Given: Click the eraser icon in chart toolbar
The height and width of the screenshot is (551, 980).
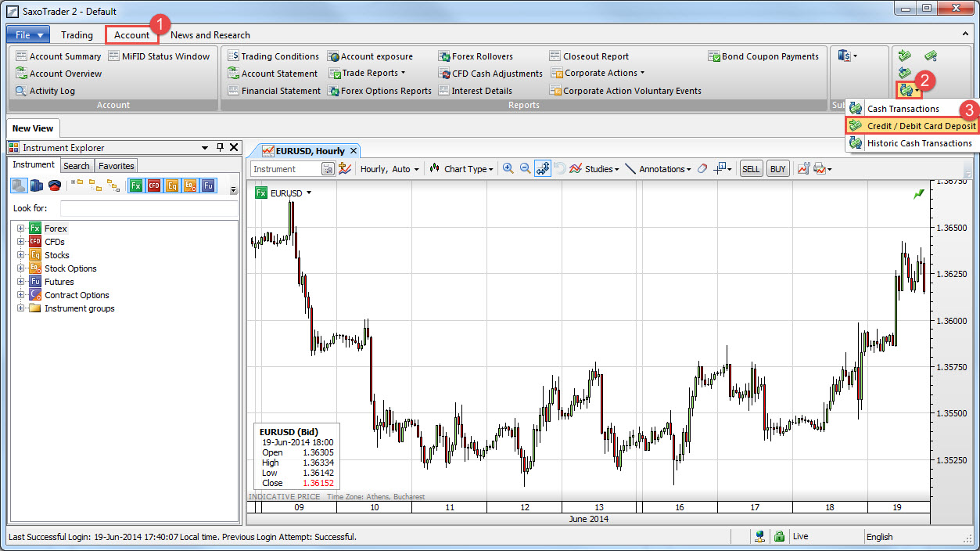Looking at the screenshot, I should click(x=702, y=168).
